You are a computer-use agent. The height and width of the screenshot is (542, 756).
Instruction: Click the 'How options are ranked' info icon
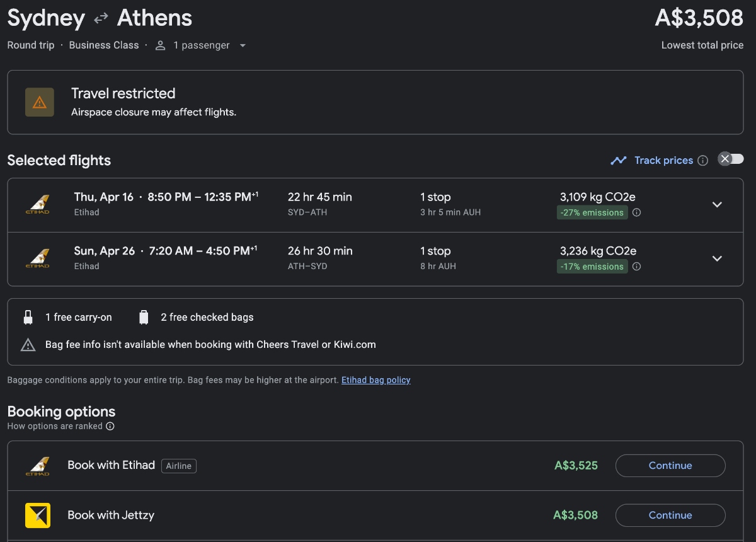coord(110,426)
